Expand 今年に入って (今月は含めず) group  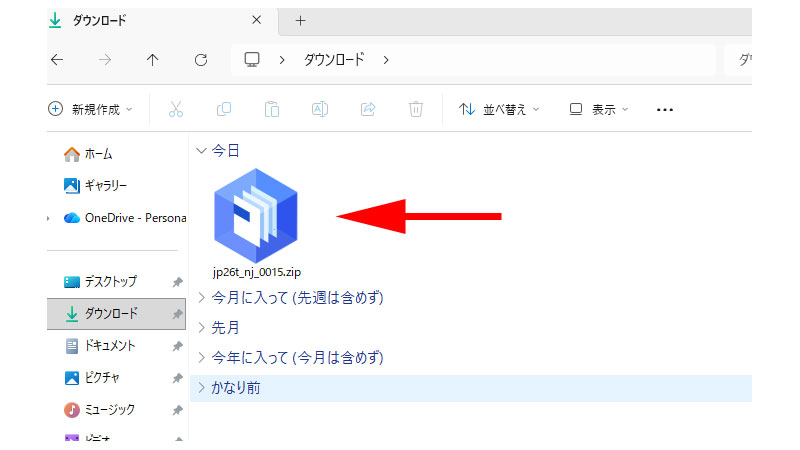(x=202, y=358)
